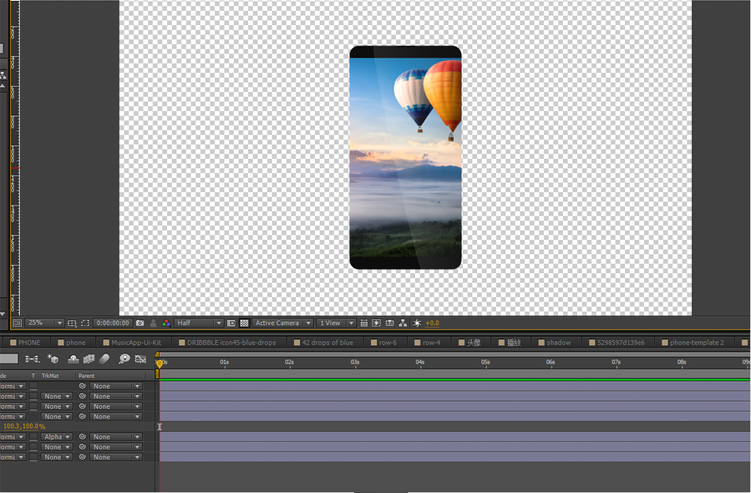Click the 04s mark on time ruler
Viewport: 751px width, 493px height.
click(x=420, y=362)
